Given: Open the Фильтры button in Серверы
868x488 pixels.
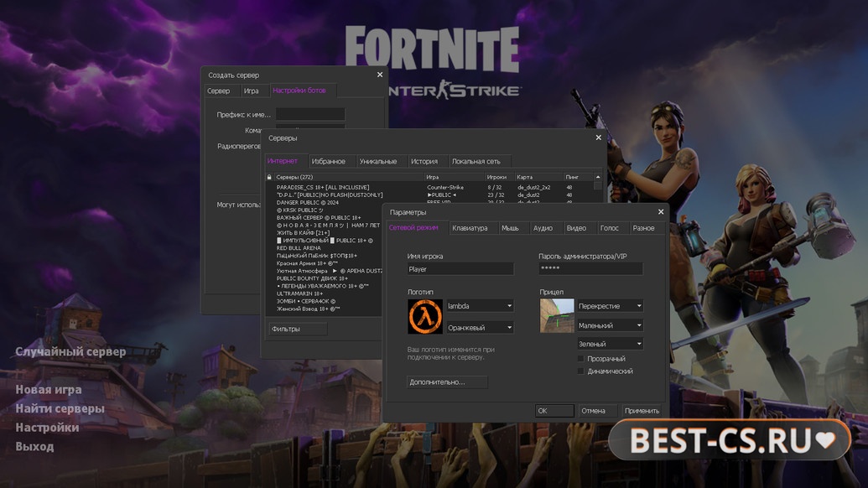Looking at the screenshot, I should [x=298, y=329].
